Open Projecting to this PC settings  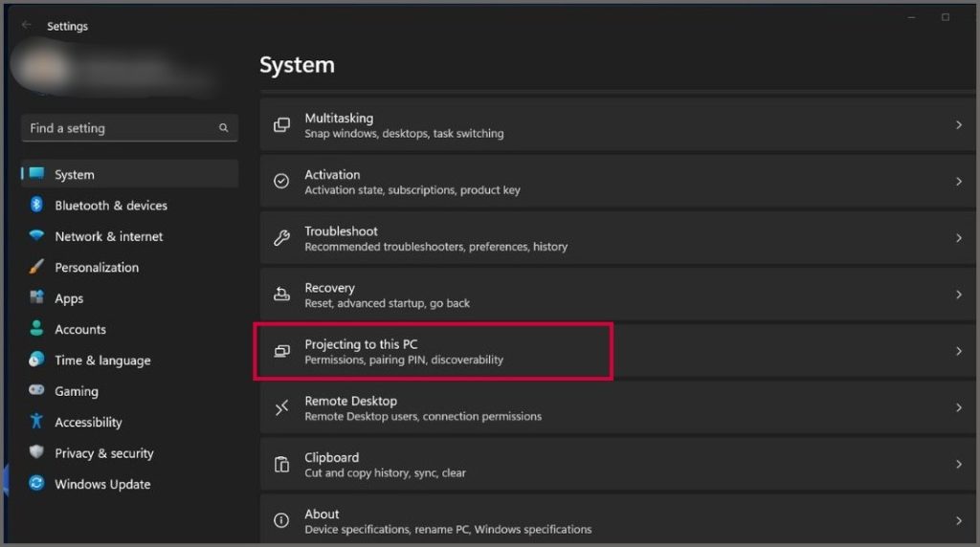click(x=617, y=351)
